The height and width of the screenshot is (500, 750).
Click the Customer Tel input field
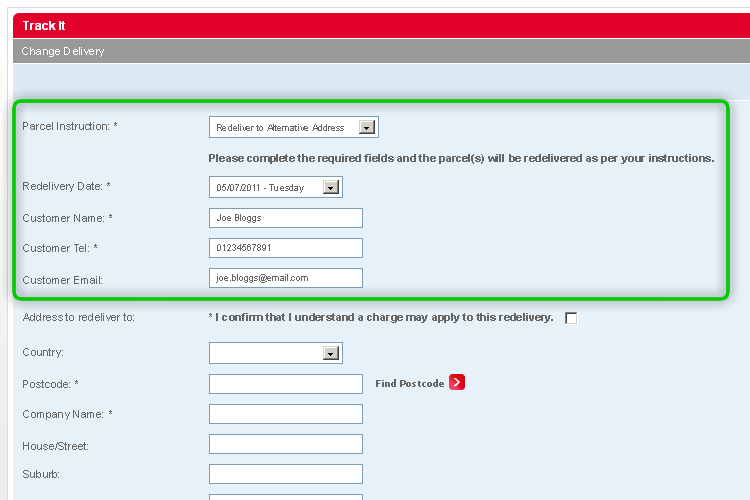[x=286, y=248]
